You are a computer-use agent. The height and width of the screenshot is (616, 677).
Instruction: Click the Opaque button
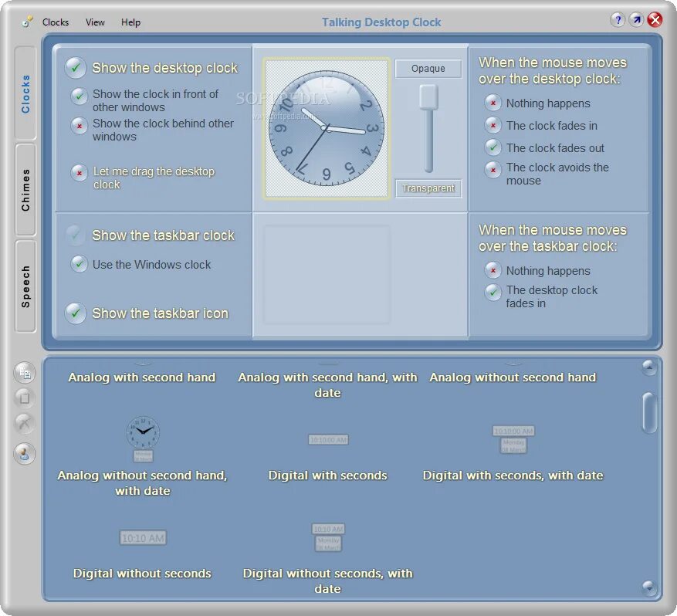(x=428, y=69)
